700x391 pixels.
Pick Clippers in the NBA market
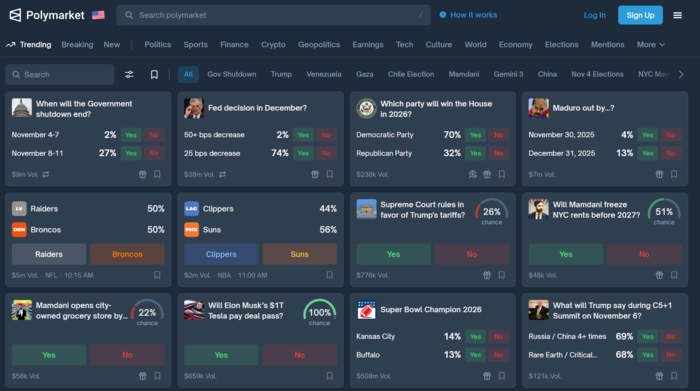221,254
